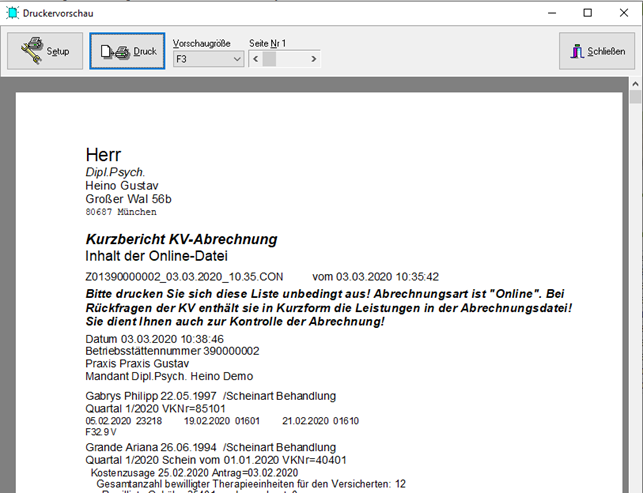643x493 pixels.
Task: Click the street 'Großer Wal 56b'
Action: 128,199
